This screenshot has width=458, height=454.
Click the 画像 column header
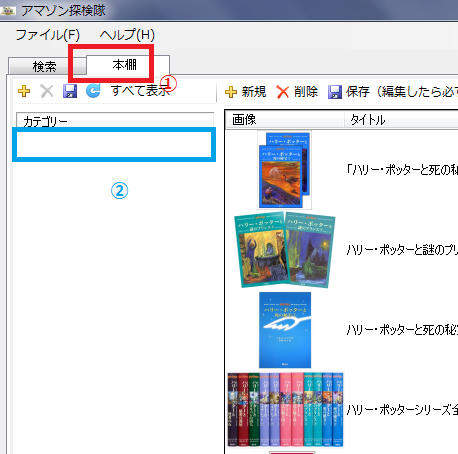[285, 119]
